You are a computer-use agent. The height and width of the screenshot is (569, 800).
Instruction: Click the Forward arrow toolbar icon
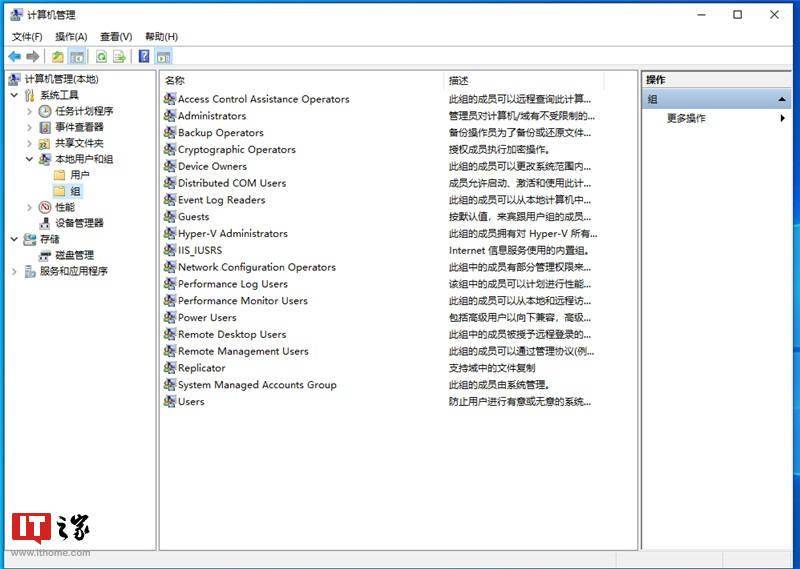click(x=33, y=57)
